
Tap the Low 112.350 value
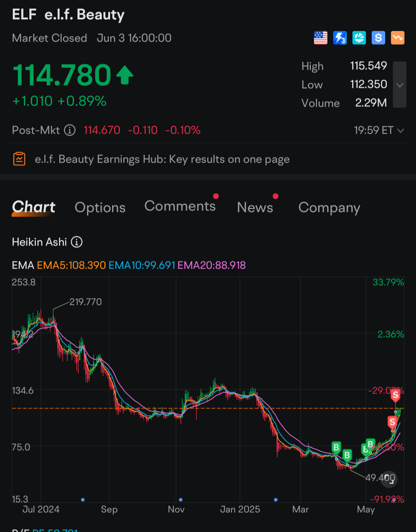[x=369, y=84]
